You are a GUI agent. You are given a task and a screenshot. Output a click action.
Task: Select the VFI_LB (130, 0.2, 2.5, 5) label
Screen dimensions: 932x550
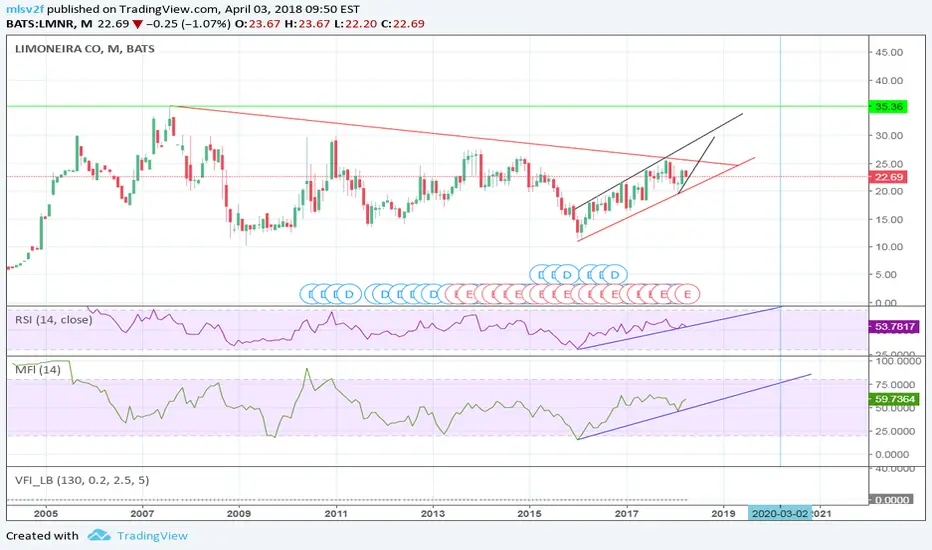click(81, 480)
